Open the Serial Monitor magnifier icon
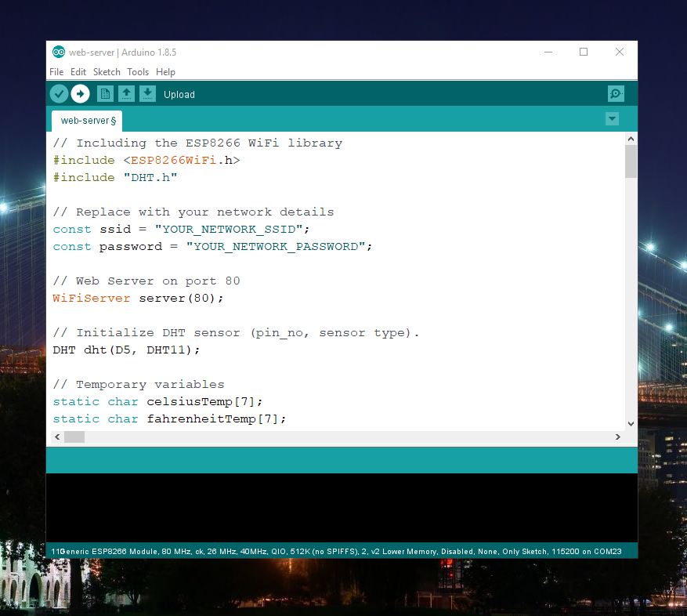This screenshot has width=687, height=616. 616,94
